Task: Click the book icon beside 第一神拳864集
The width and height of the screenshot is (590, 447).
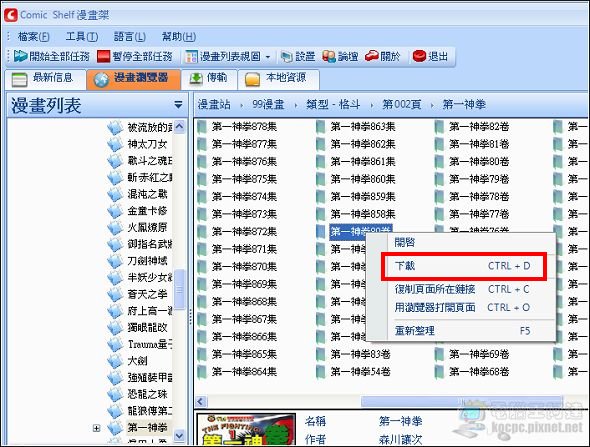Action: [202, 372]
